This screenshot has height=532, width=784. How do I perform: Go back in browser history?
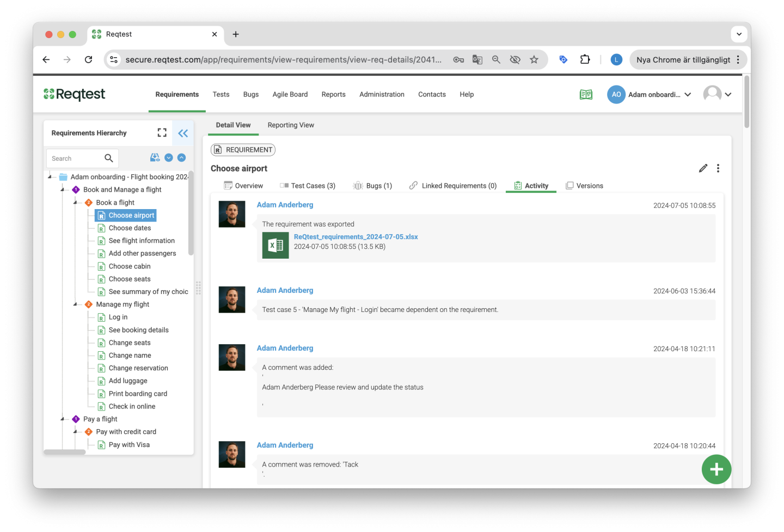coord(46,59)
